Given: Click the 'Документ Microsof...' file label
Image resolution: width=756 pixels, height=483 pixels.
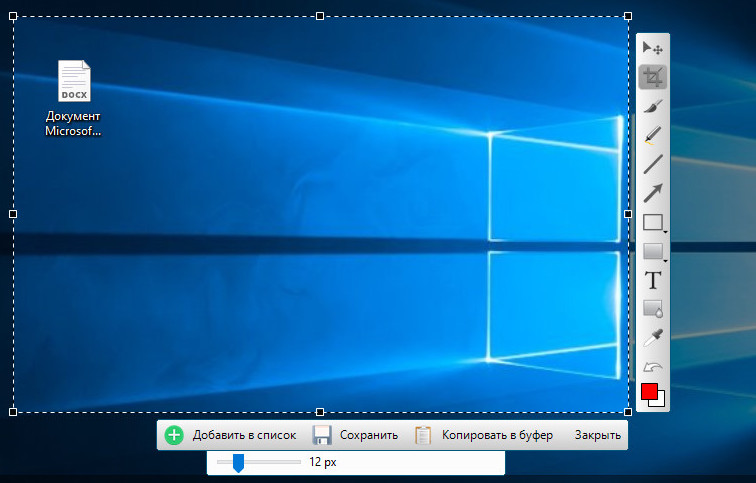Looking at the screenshot, I should point(73,123).
